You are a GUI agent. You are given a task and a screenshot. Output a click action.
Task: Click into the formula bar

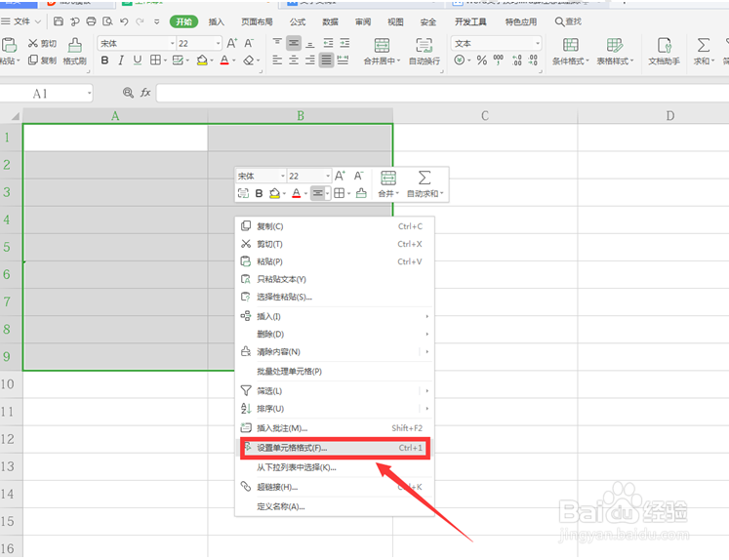tap(443, 94)
